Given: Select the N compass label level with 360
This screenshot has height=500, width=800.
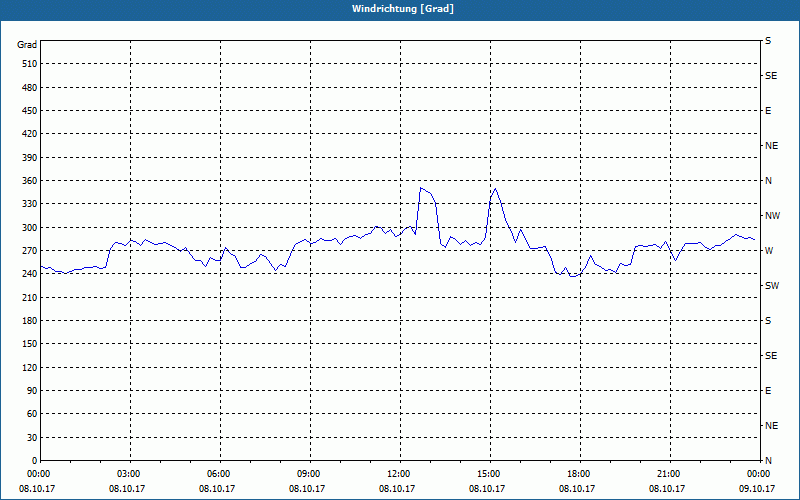Looking at the screenshot, I should [x=768, y=181].
